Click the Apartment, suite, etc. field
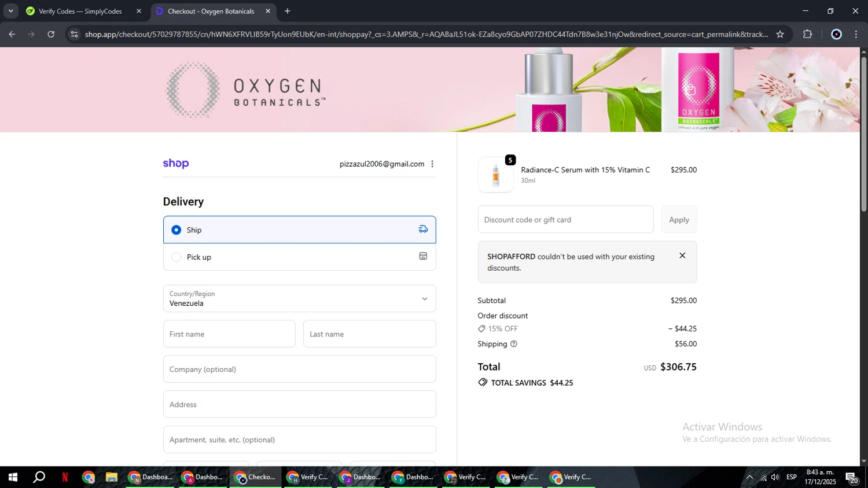 (299, 440)
